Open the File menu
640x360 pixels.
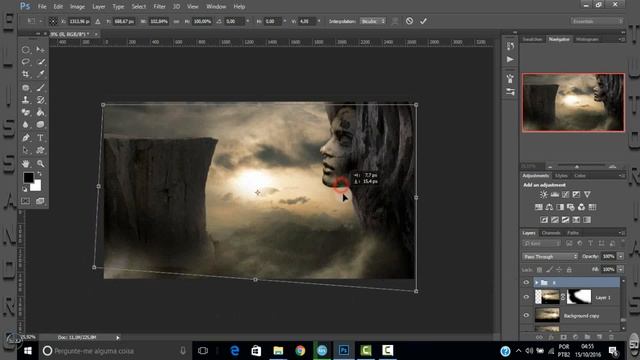42,7
